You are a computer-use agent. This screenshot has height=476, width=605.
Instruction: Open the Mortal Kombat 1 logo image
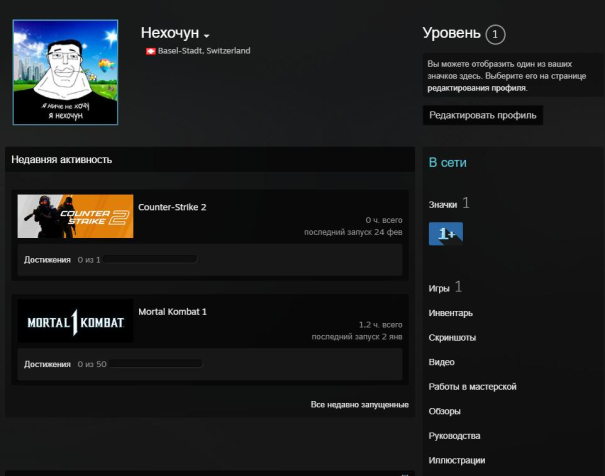coord(75,322)
